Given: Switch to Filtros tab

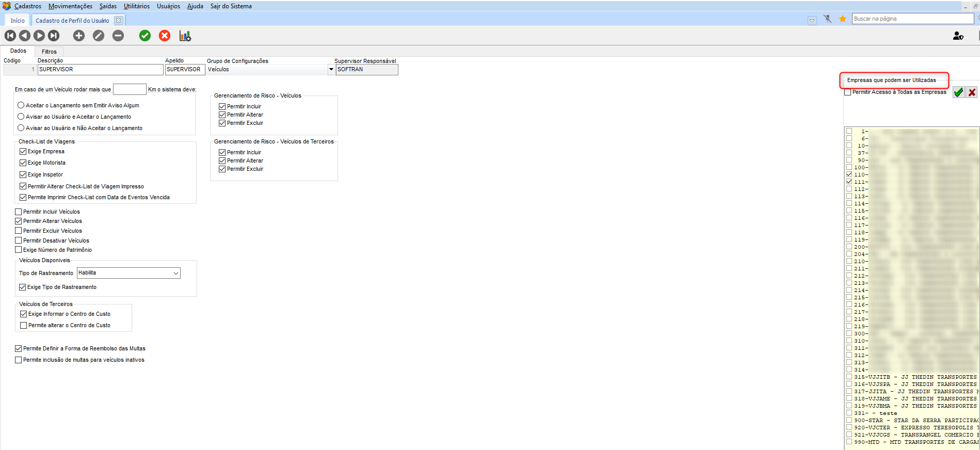Looking at the screenshot, I should (x=49, y=52).
